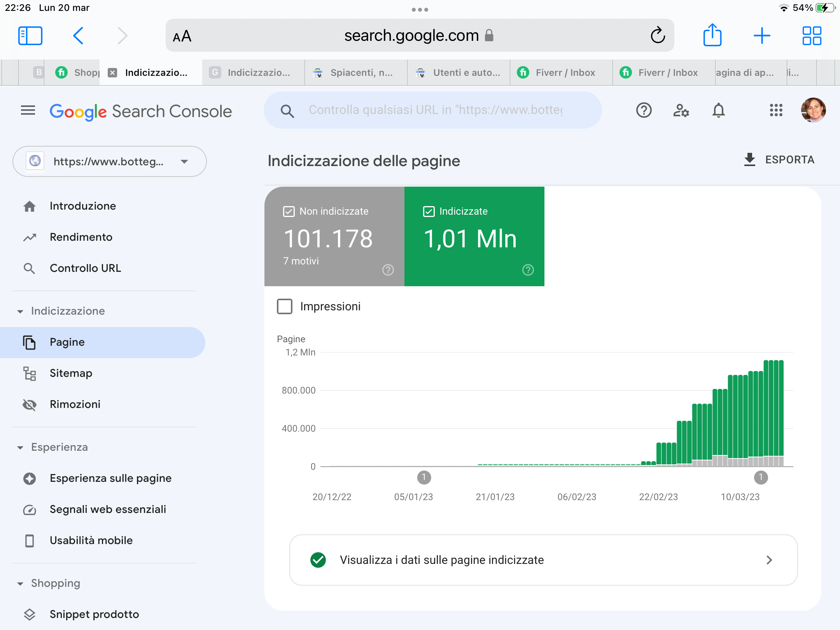Tap the Wi-Fi status icon

pos(784,8)
